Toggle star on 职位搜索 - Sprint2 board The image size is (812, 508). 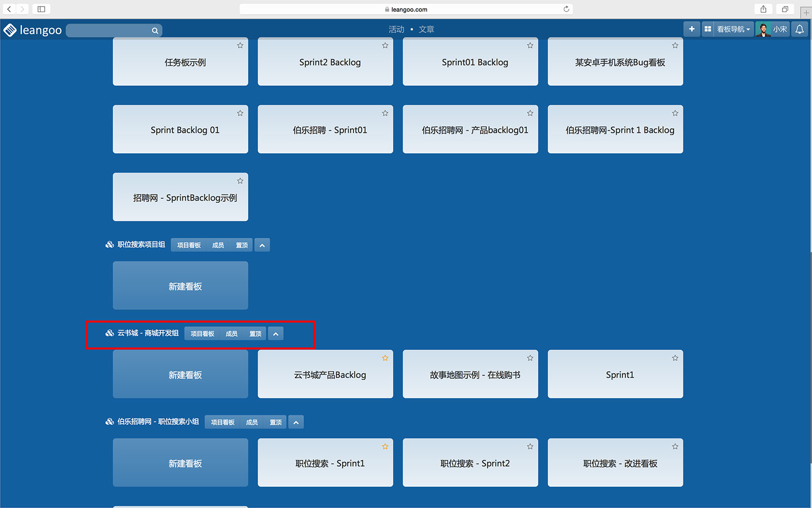530,447
